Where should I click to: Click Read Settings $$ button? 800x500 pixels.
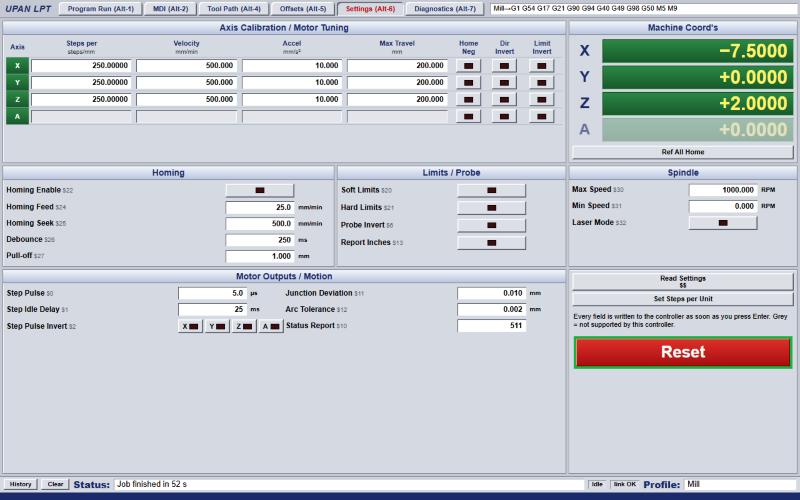[683, 281]
